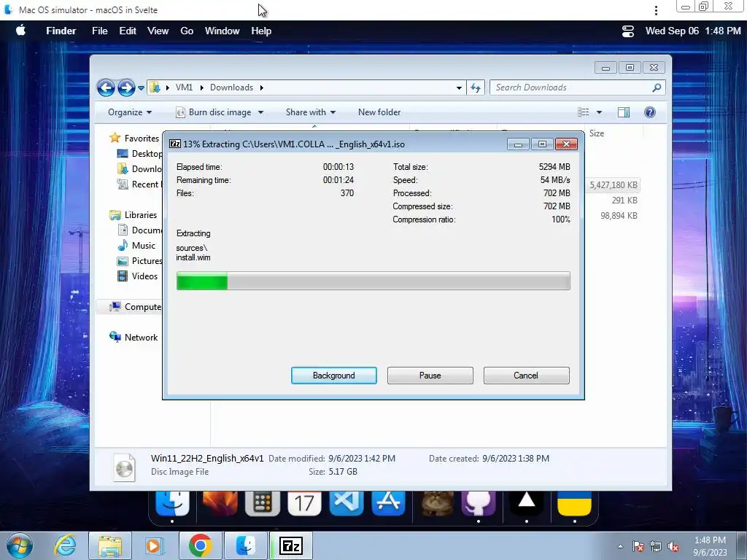Click the 7z taskbar button

[291, 545]
